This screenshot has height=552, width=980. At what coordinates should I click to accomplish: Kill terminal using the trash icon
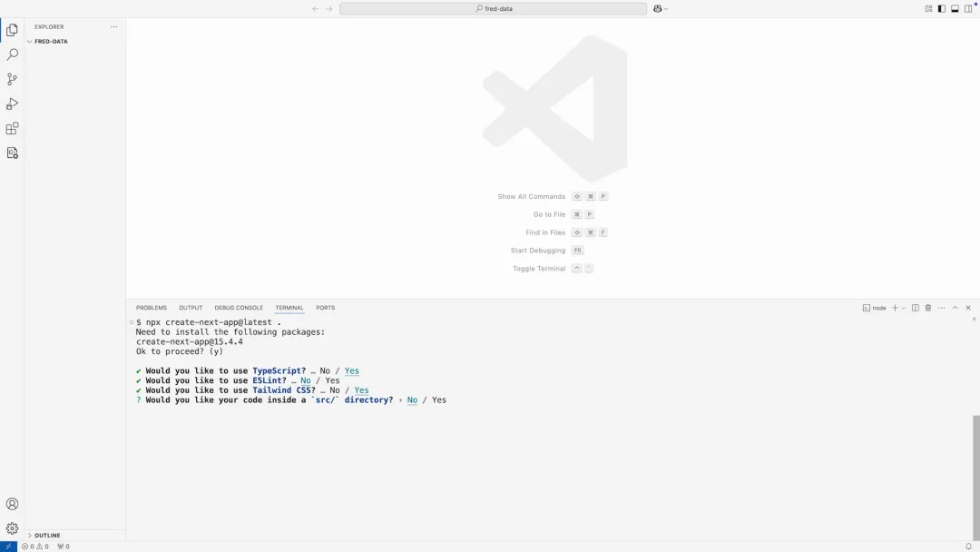tap(928, 308)
